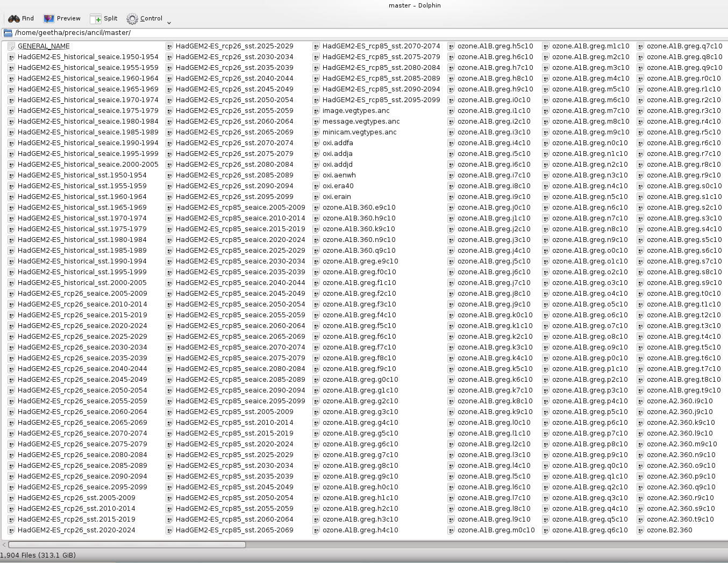728x563 pixels.
Task: Select icon of oxi.erain file
Action: 316,197
